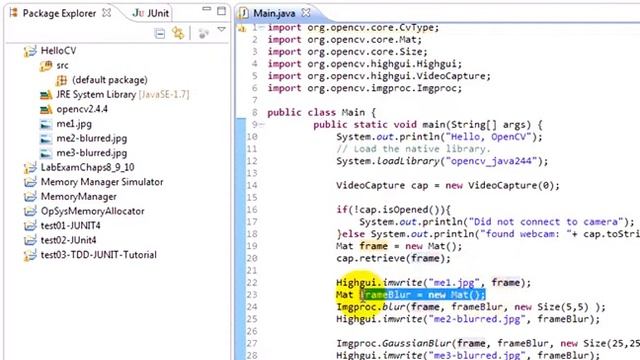Click the src folder icon
Image resolution: width=640 pixels, height=360 pixels.
click(x=45, y=66)
